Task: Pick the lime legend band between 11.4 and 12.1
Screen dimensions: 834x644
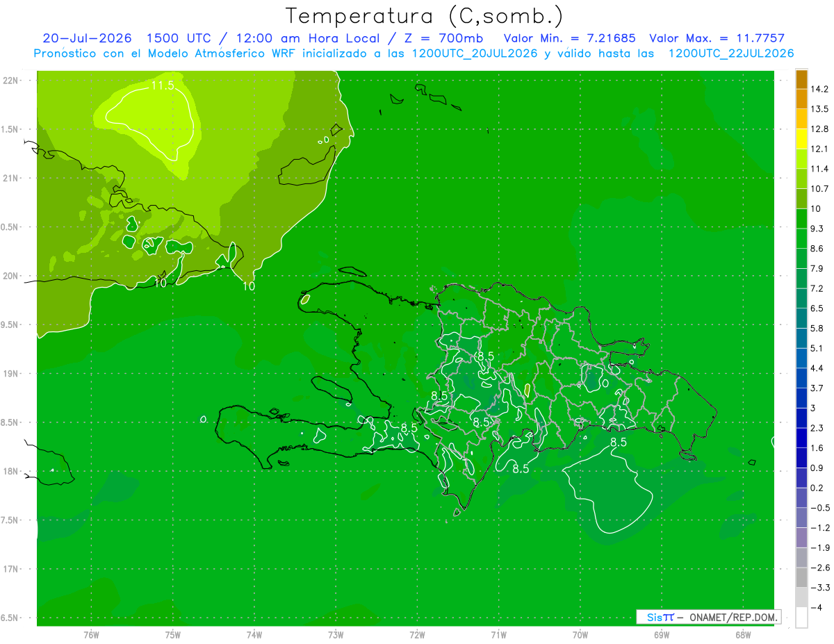Action: click(801, 159)
